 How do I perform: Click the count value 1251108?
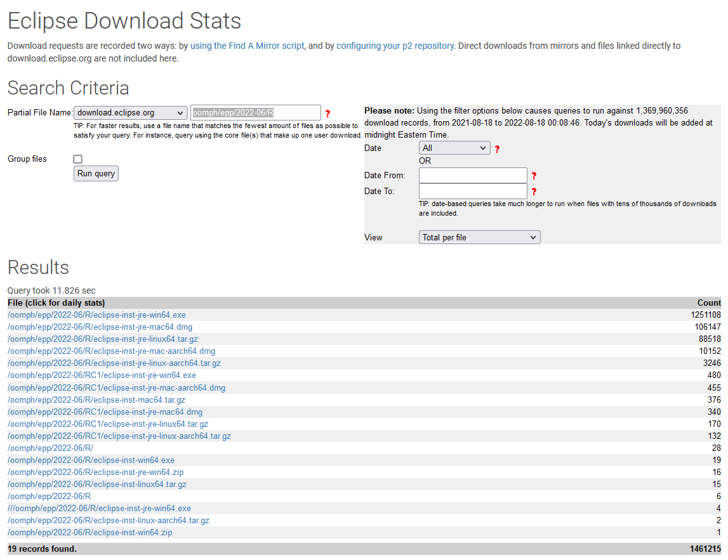(x=706, y=315)
